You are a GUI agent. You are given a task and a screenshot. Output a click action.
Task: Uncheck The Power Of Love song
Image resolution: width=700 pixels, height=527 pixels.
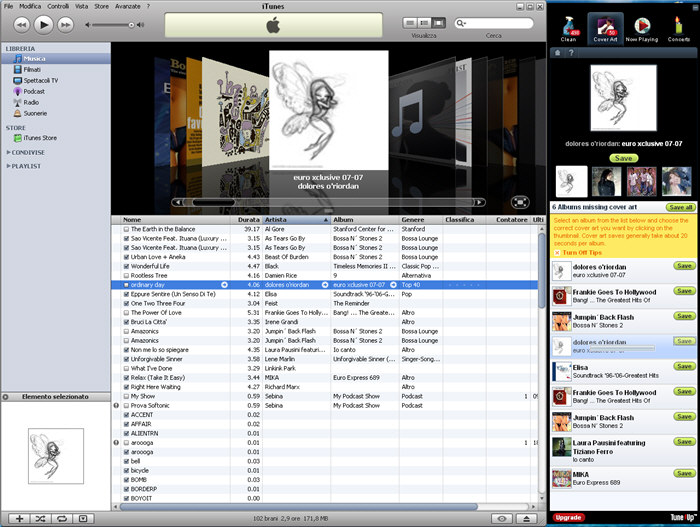[126, 313]
